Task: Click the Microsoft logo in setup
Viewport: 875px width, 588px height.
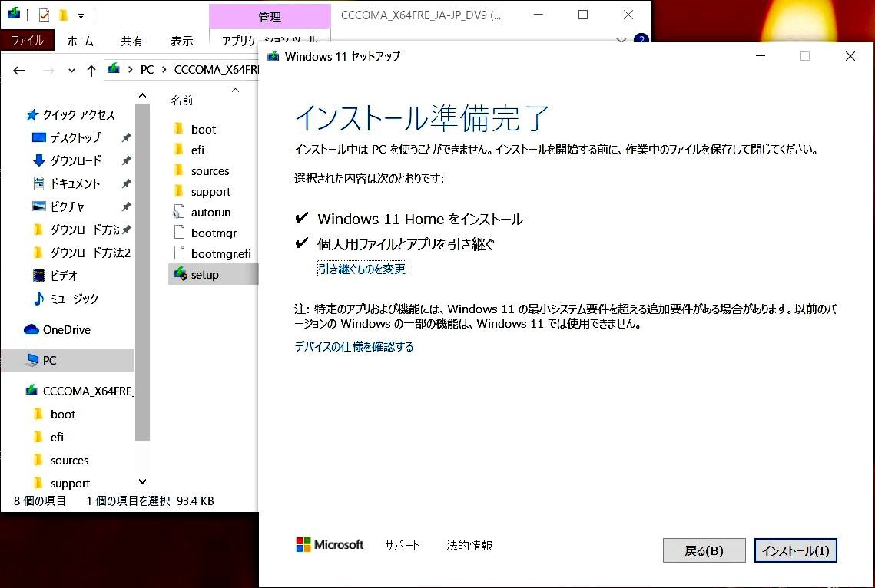Action: [330, 544]
